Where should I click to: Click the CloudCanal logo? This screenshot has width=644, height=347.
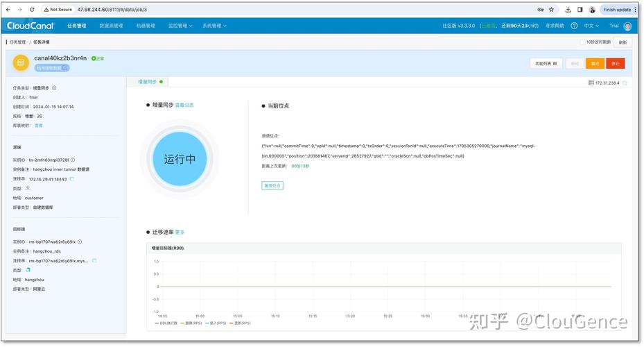point(30,26)
